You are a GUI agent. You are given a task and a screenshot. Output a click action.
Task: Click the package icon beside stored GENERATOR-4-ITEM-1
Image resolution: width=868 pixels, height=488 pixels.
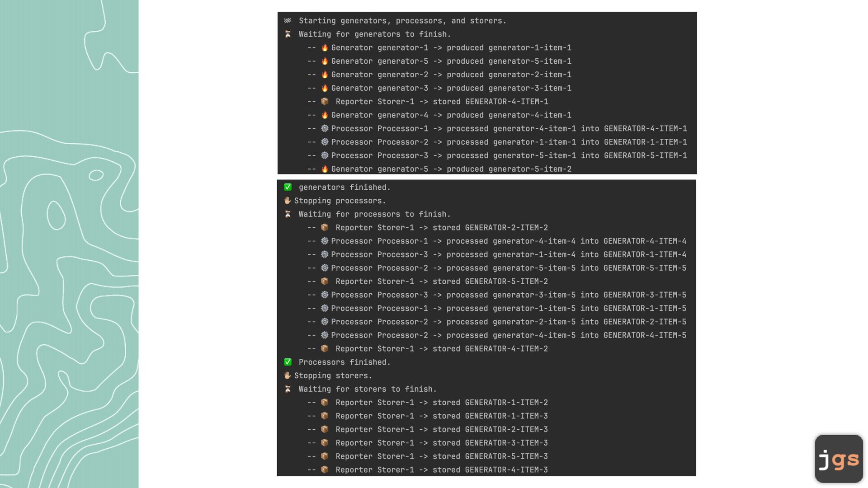325,102
